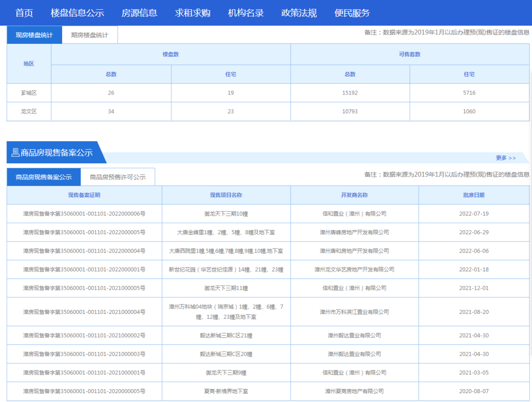Click the 芗城区 row label
This screenshot has width=532, height=402.
click(29, 93)
